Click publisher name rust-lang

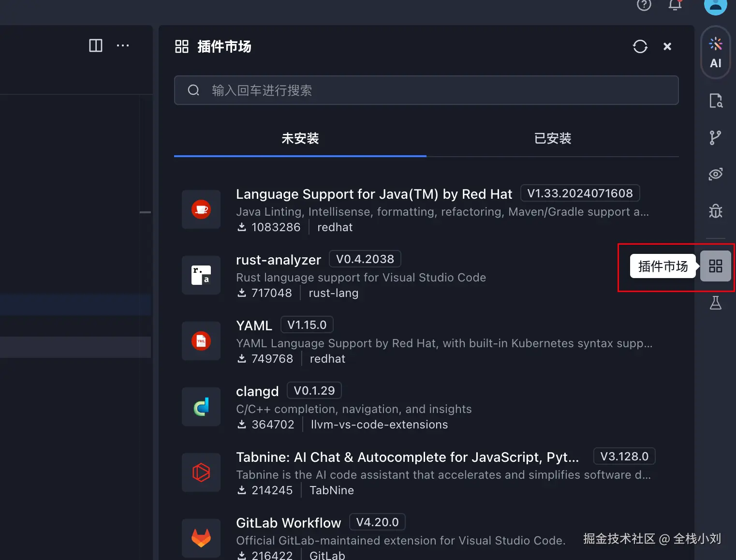tap(334, 293)
